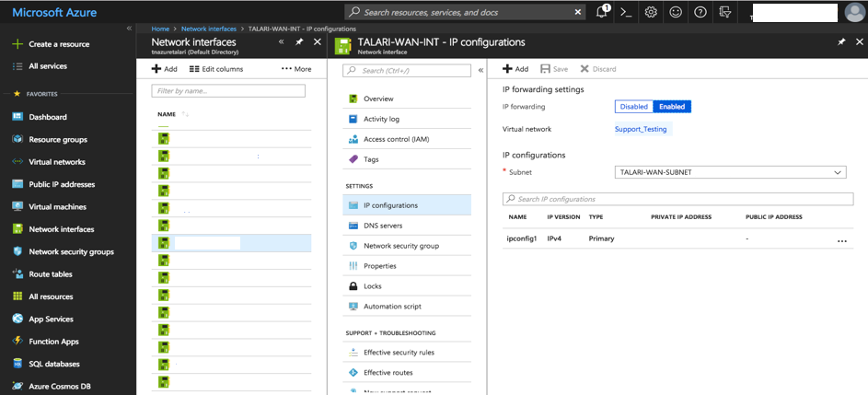This screenshot has height=395, width=868.
Task: Click the Save button
Action: coord(554,69)
